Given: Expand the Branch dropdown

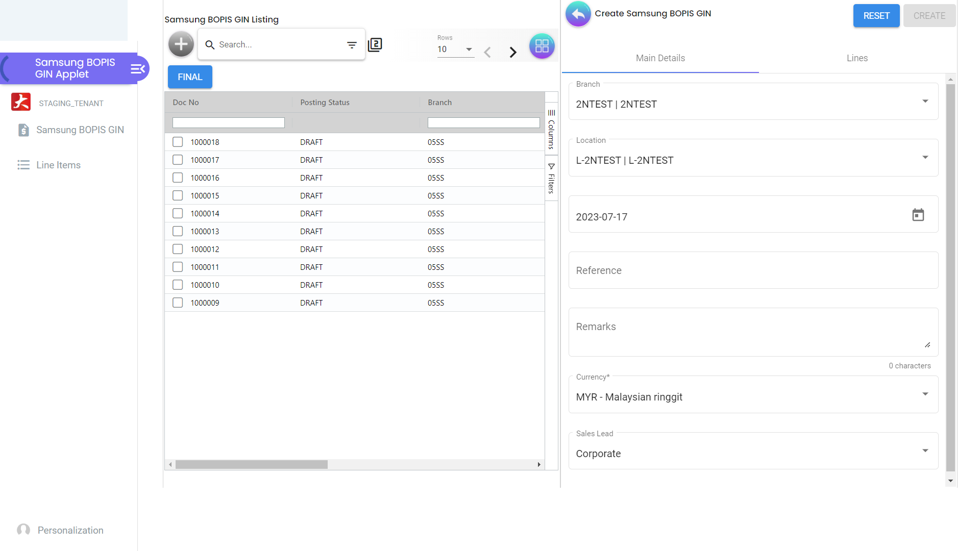Looking at the screenshot, I should point(925,102).
